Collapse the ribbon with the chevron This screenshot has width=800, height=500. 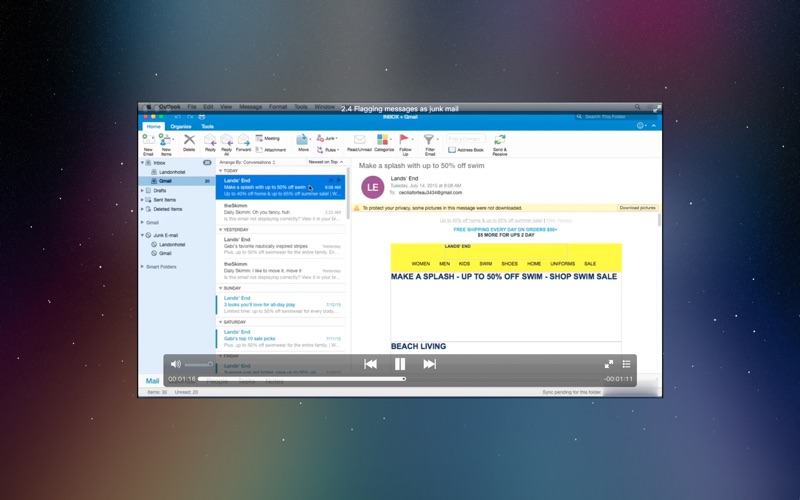pyautogui.click(x=654, y=126)
